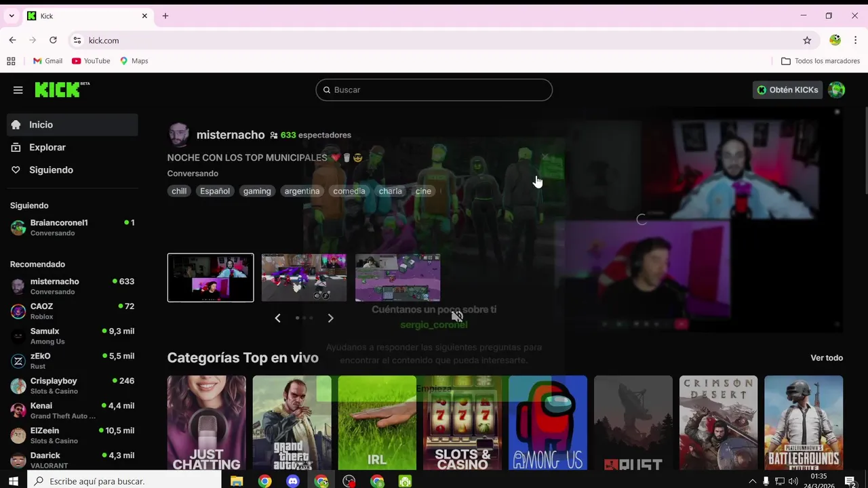The height and width of the screenshot is (488, 868).
Task: Click the Obtén KICKs button
Action: (787, 89)
